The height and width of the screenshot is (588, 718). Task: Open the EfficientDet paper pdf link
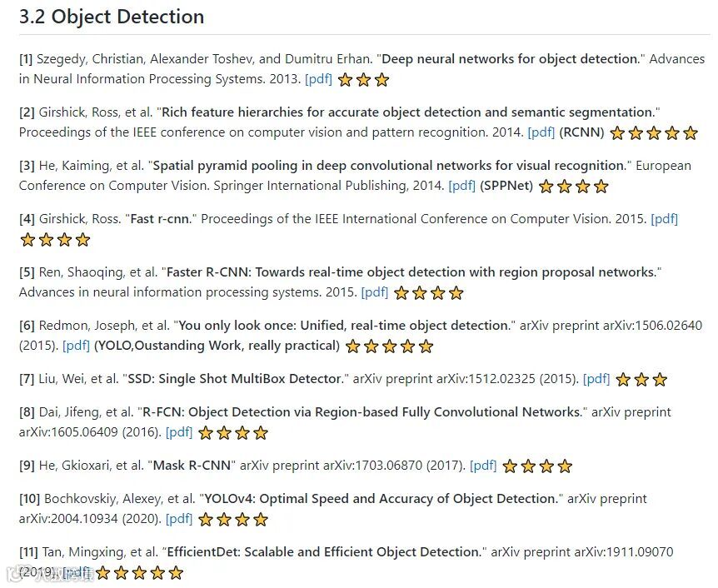(77, 572)
